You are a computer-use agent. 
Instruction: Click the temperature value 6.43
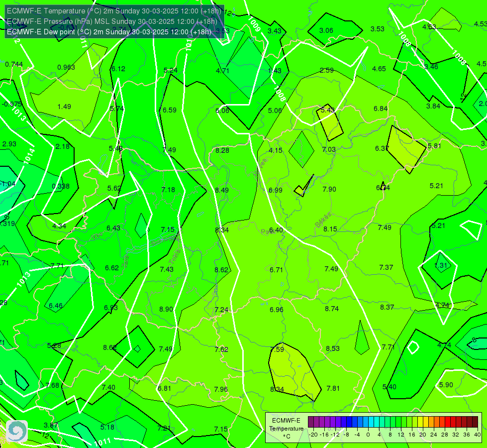click(x=113, y=228)
